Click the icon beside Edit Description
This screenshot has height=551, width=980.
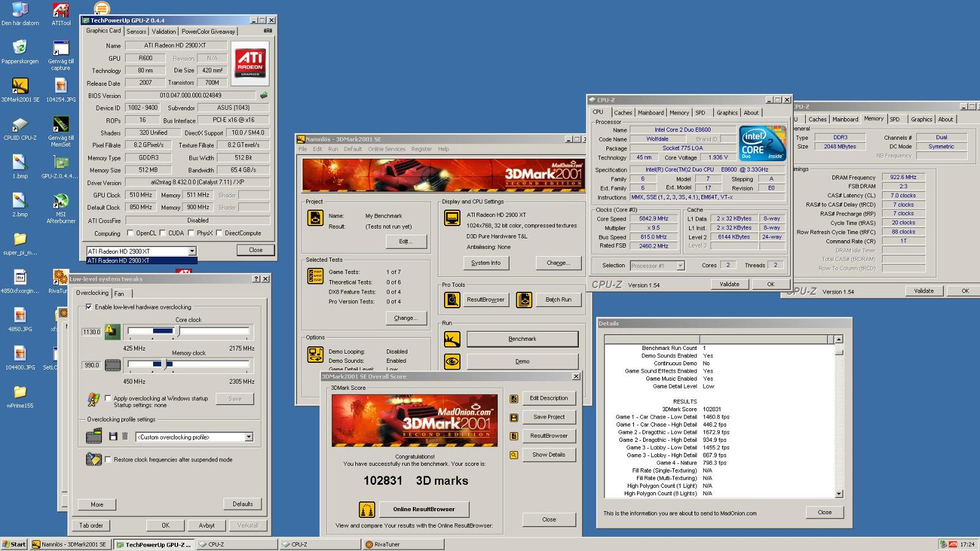(x=514, y=398)
